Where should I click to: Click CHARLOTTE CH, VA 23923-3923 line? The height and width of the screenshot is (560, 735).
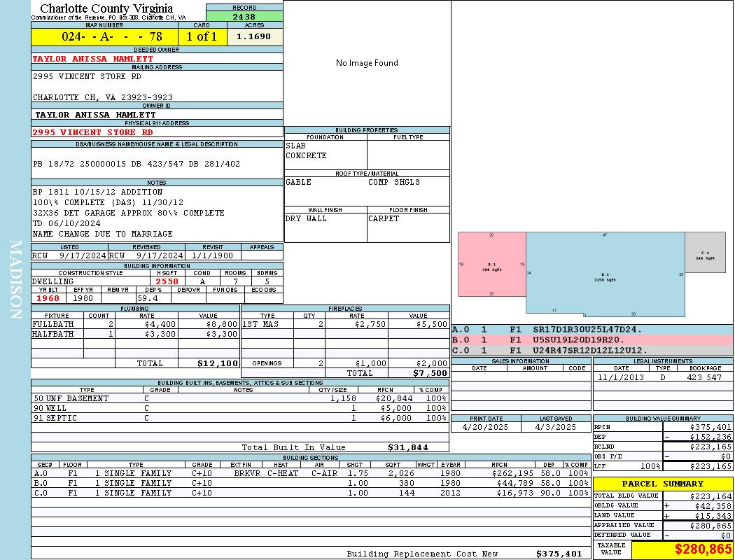point(103,97)
